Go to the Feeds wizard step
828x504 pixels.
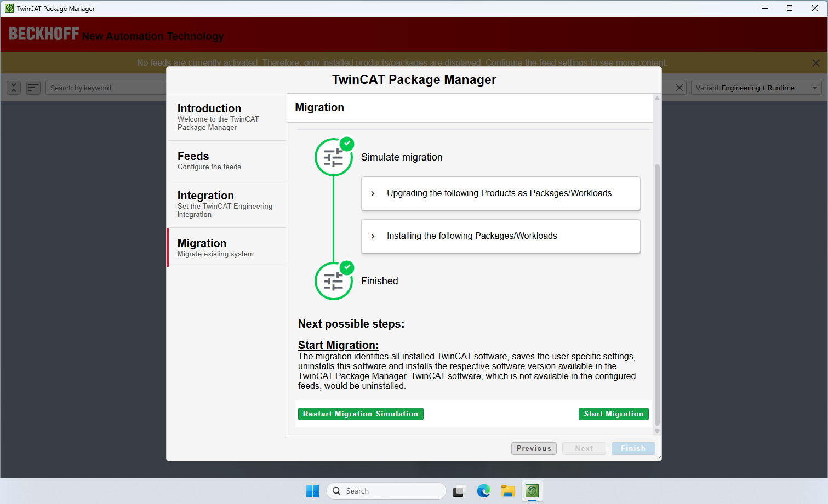pos(227,161)
